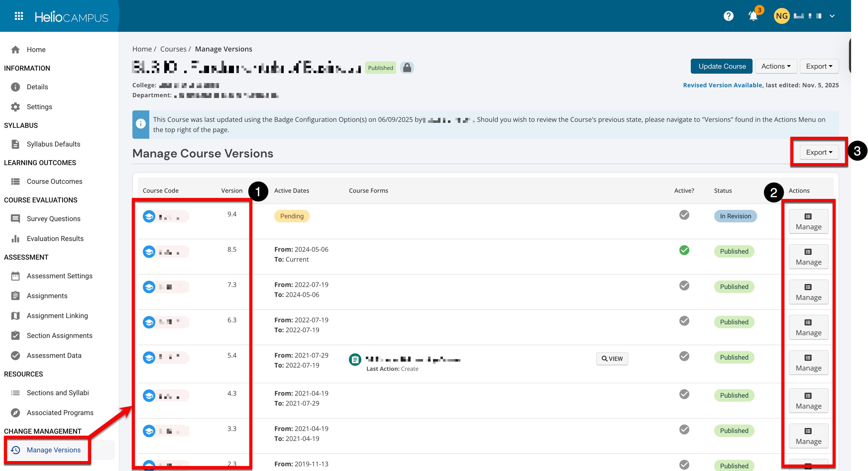Click the help question mark icon

click(x=728, y=16)
